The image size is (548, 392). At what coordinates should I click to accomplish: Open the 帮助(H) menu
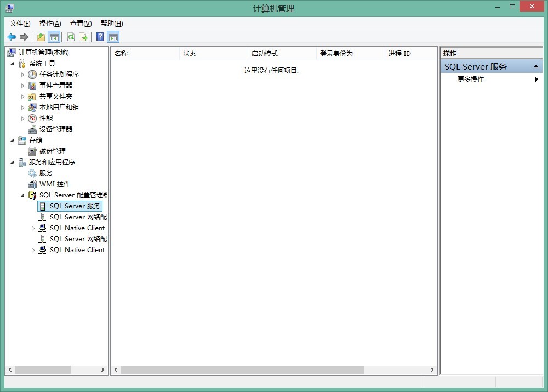[112, 24]
